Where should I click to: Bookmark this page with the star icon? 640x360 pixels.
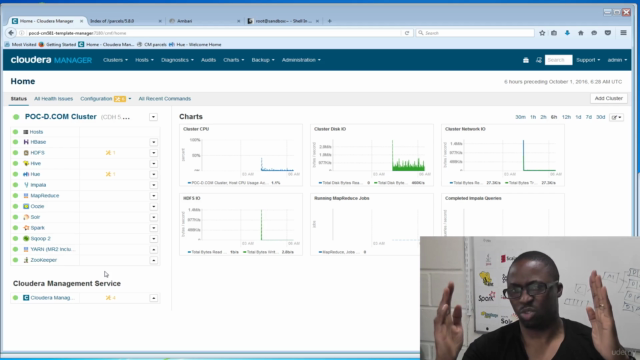(542, 33)
